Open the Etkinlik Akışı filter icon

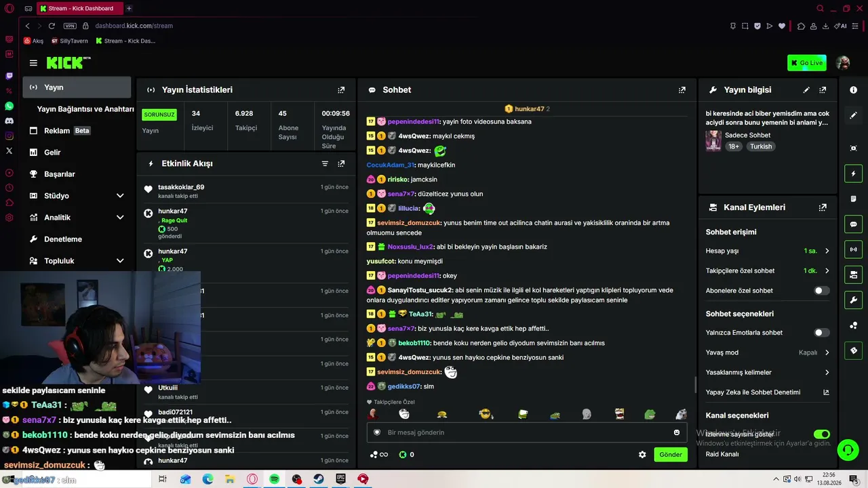click(325, 163)
